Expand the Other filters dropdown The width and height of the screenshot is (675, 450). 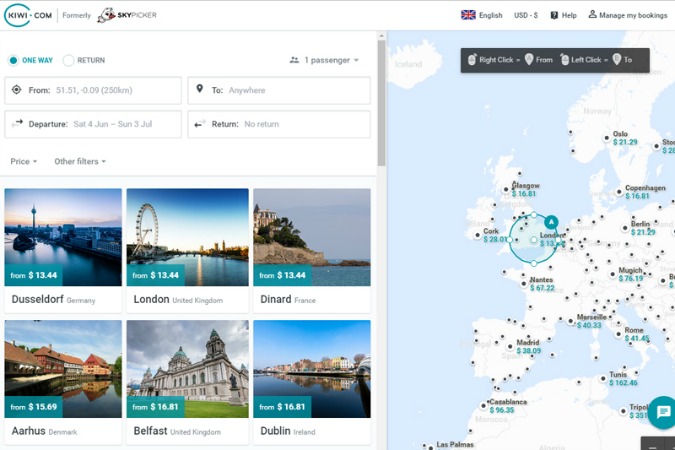pos(80,161)
